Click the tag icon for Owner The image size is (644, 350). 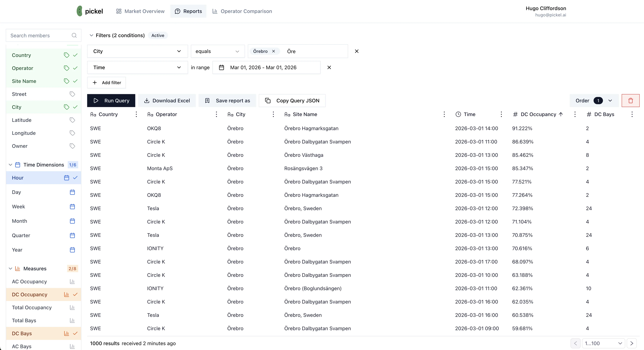click(72, 146)
